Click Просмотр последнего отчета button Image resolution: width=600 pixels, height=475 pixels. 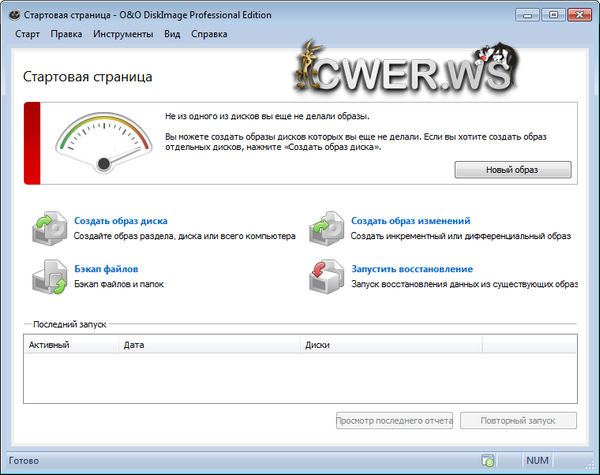tap(395, 421)
